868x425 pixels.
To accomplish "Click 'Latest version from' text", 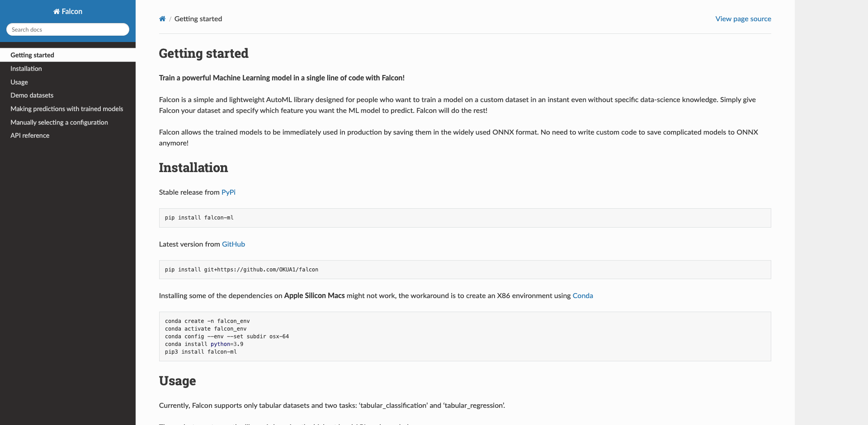I will click(x=189, y=244).
